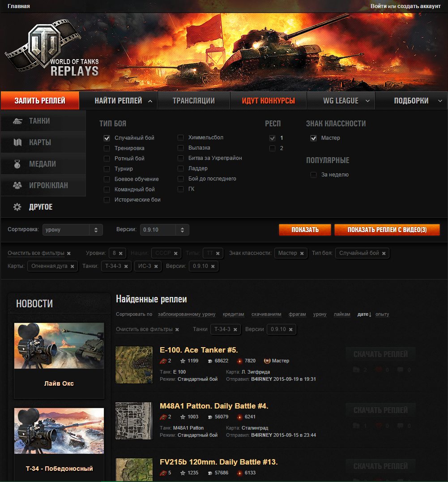Image resolution: width=448 pixels, height=482 pixels.
Task: Click the star icon for E-100 replay
Action: 183,361
